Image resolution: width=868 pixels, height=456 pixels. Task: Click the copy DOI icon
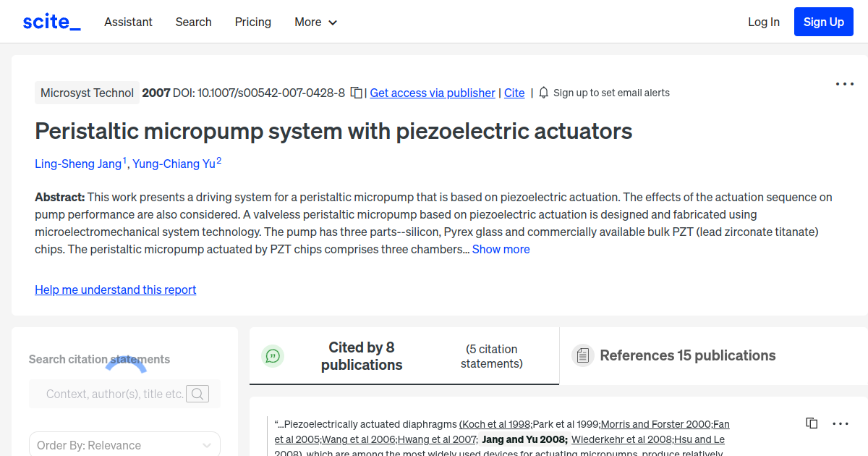click(355, 93)
